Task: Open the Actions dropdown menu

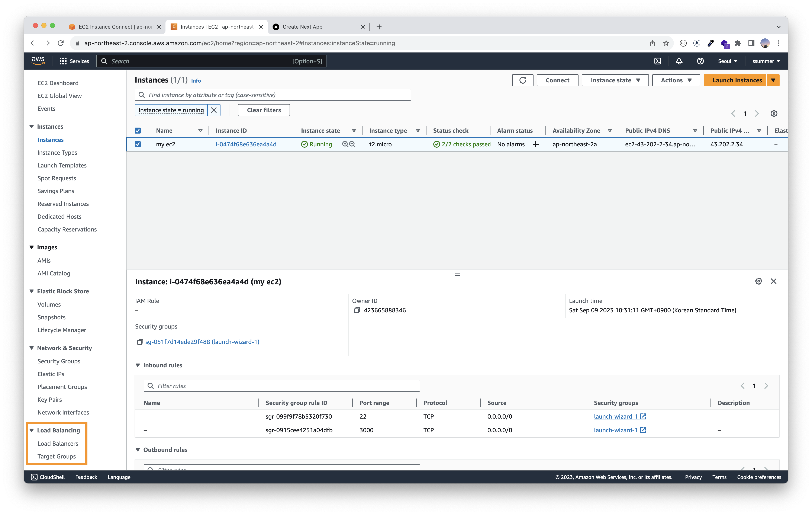Action: (676, 80)
